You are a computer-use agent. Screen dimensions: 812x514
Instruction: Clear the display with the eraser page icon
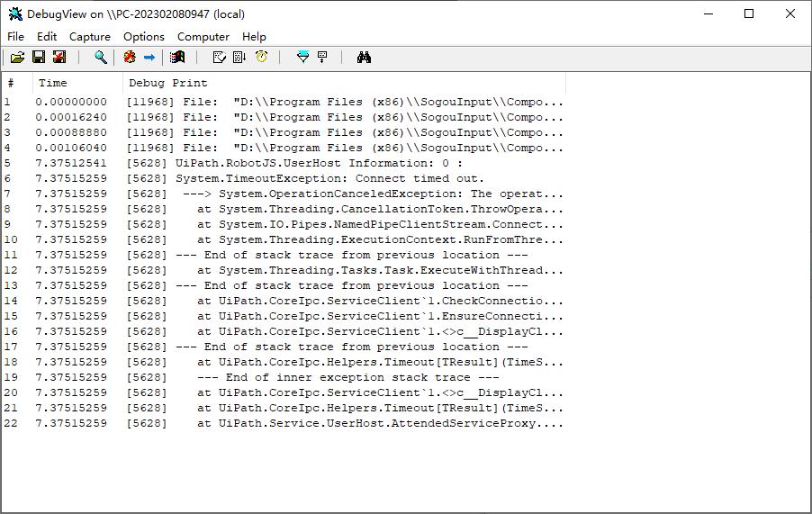point(219,58)
